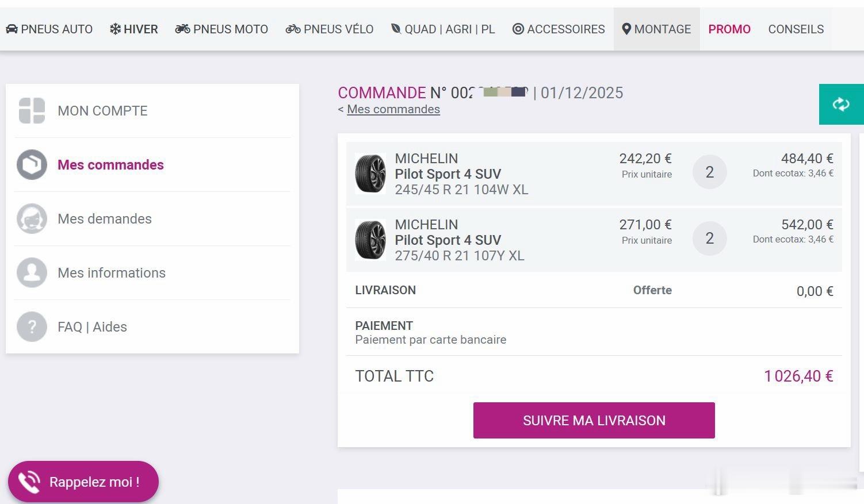
Task: Click the Mes demandes headset icon
Action: pos(32,219)
